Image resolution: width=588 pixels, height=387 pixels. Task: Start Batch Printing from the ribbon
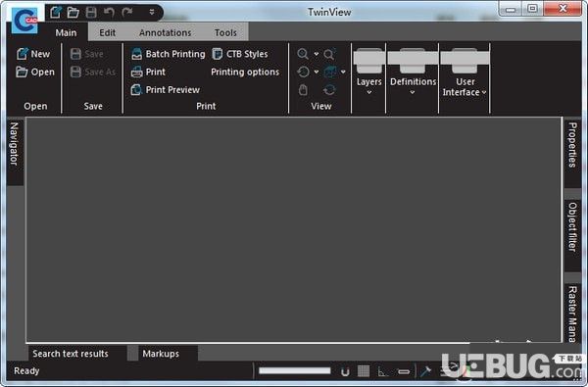pos(168,54)
